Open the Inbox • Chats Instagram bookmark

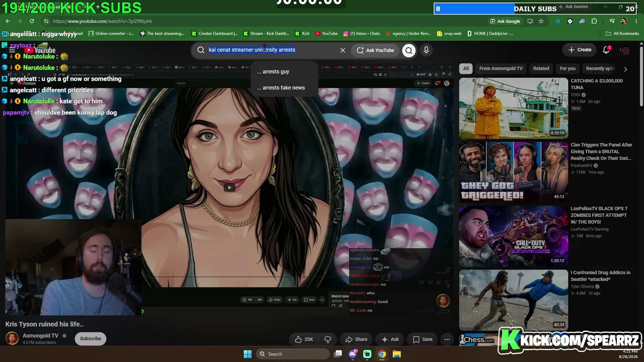tap(362, 34)
